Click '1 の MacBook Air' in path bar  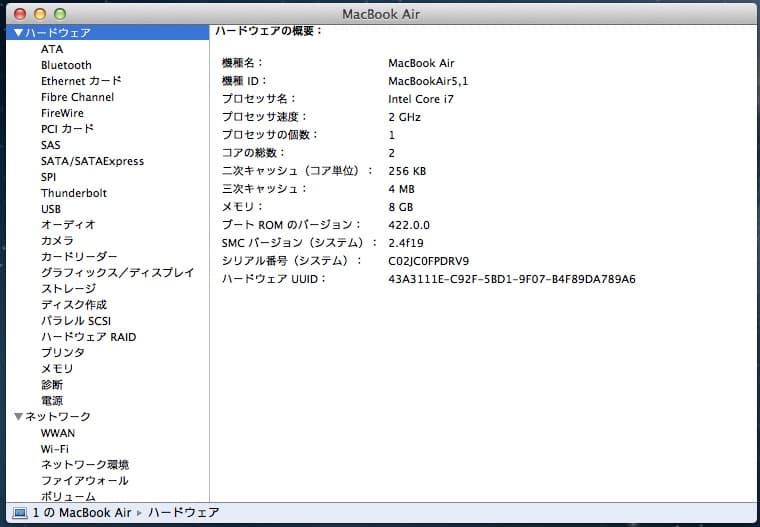[81, 512]
